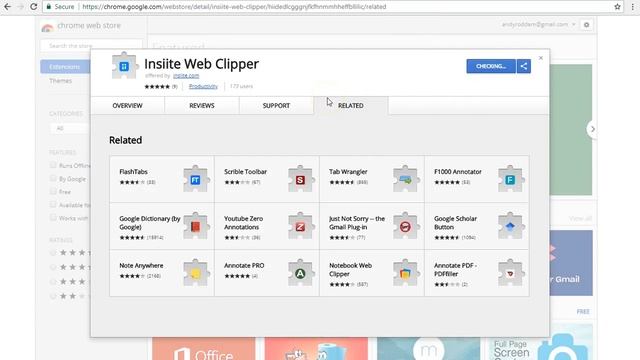This screenshot has height=360, width=640.
Task: Open the Note Anywhere extension icon
Action: click(x=196, y=273)
